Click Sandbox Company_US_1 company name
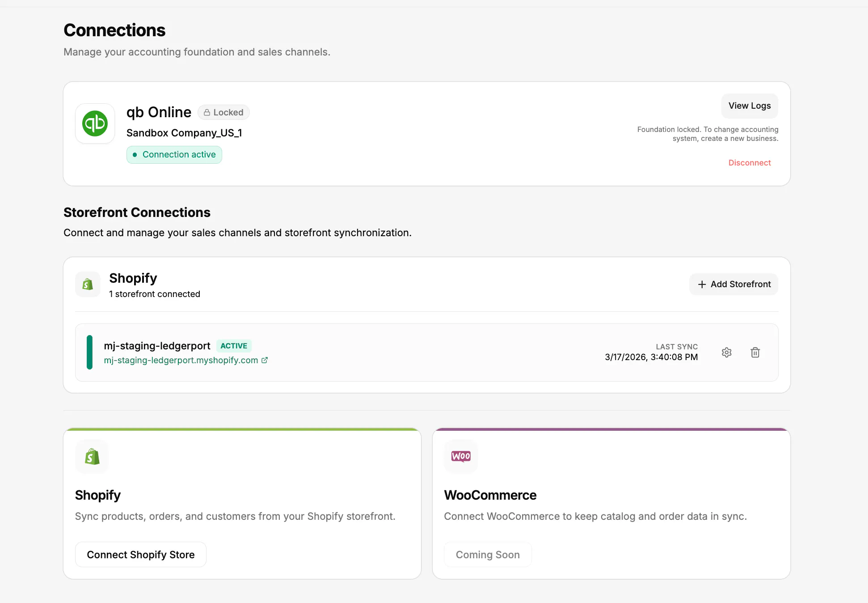The width and height of the screenshot is (868, 603). click(184, 133)
